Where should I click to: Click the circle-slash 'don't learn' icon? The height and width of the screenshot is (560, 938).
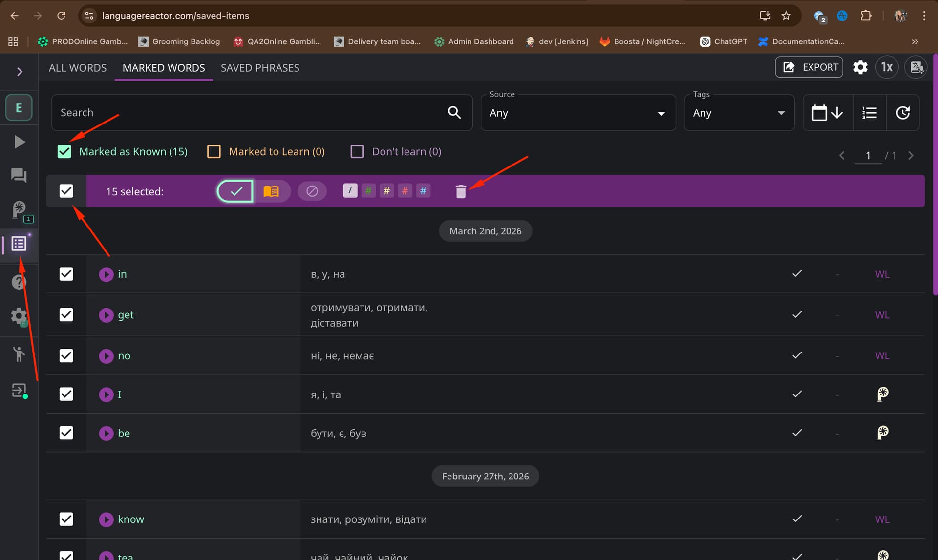coord(312,191)
